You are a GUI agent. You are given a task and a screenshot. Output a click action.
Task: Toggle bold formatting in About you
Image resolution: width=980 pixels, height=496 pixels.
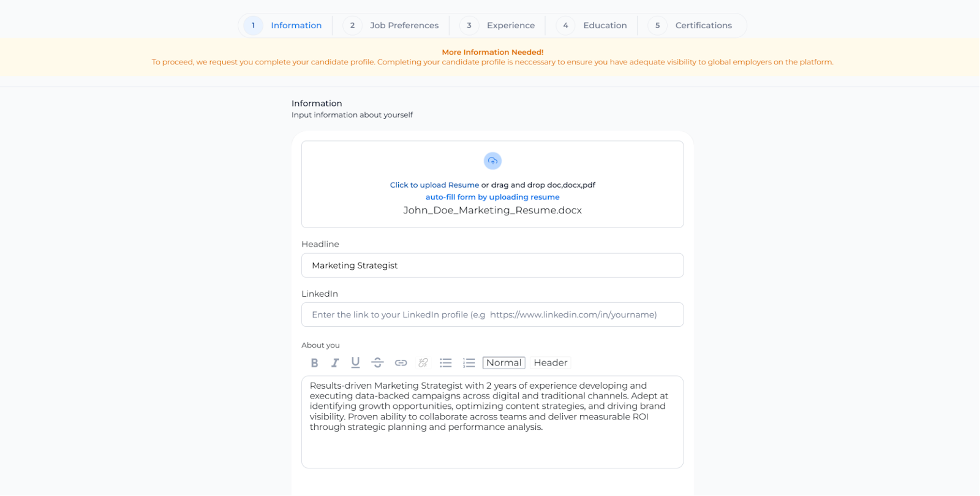click(x=314, y=363)
